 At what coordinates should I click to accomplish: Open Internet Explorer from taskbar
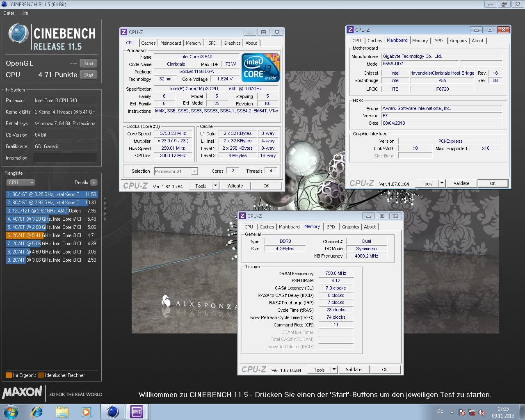37,412
